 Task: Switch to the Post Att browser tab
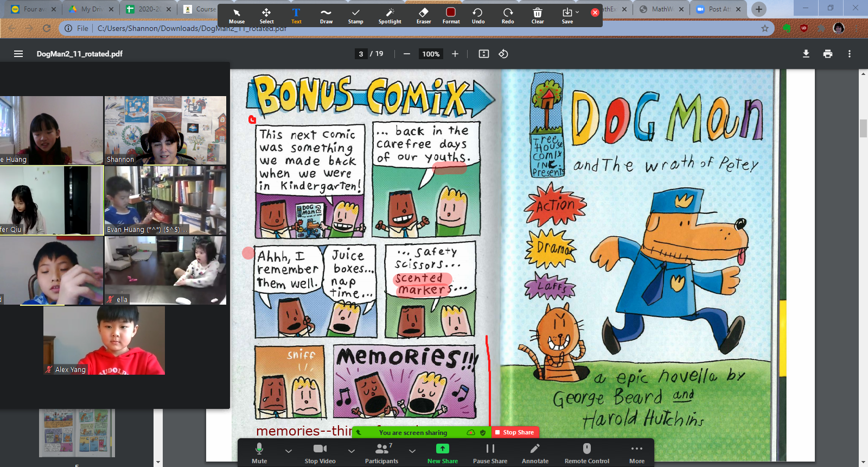718,9
